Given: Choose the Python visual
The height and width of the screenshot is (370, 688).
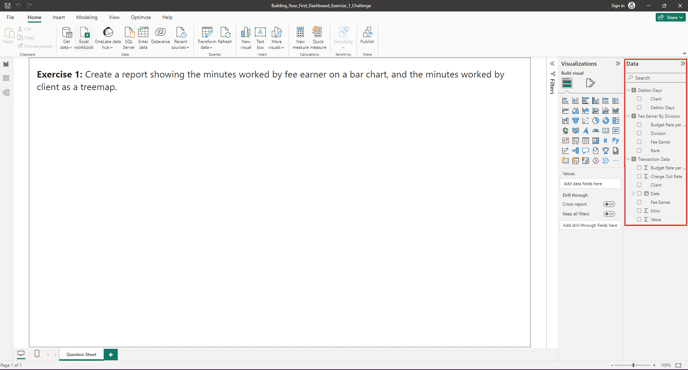Looking at the screenshot, I should [616, 140].
